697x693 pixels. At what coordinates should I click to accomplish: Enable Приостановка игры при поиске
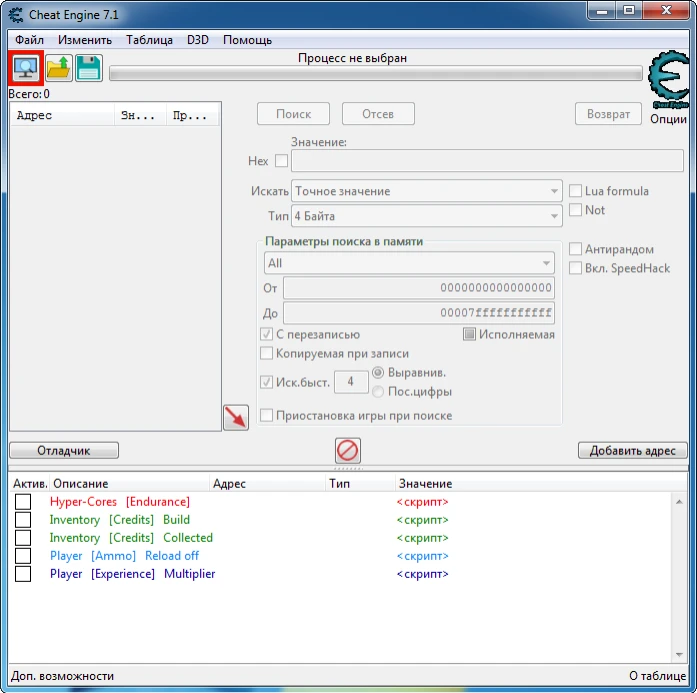[x=266, y=415]
